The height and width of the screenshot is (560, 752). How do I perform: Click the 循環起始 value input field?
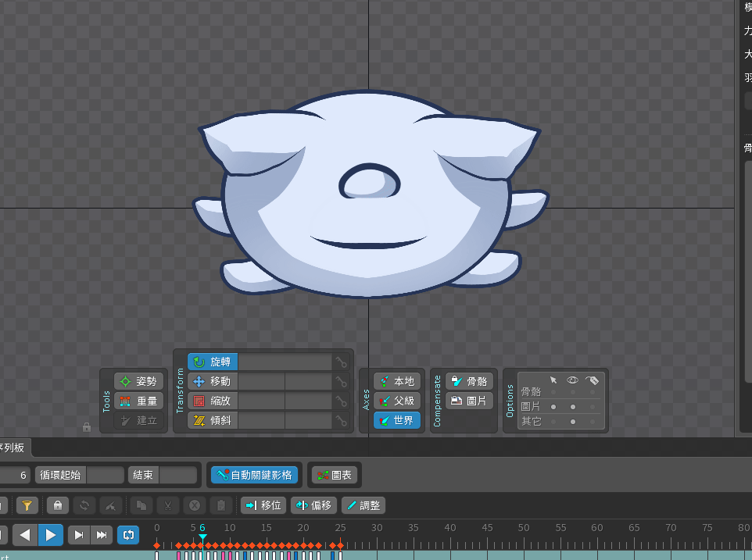point(106,475)
